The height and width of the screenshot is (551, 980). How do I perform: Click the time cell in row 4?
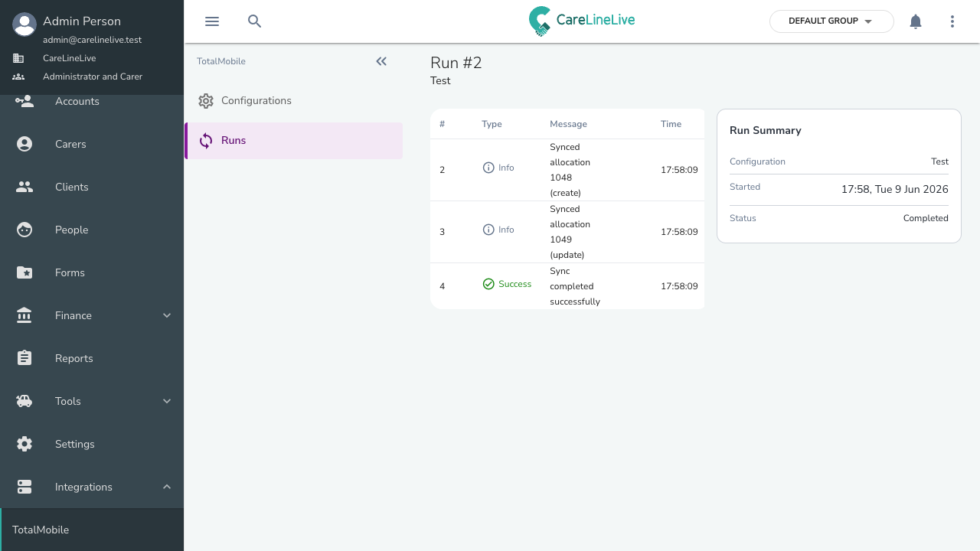click(679, 286)
